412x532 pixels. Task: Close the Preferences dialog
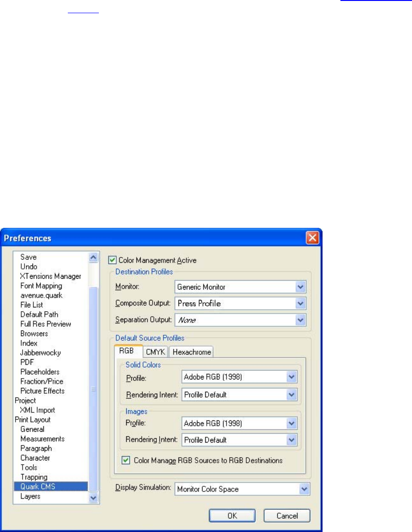coord(312,238)
